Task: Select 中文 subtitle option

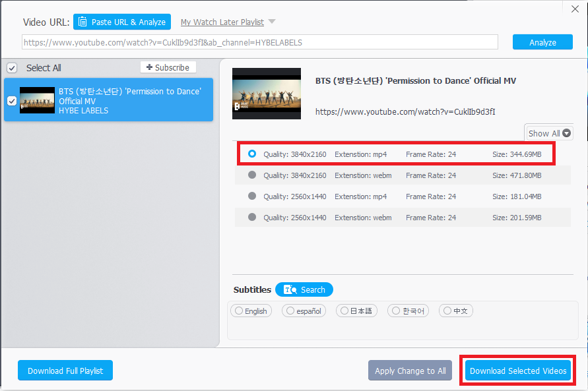Action: tap(456, 311)
